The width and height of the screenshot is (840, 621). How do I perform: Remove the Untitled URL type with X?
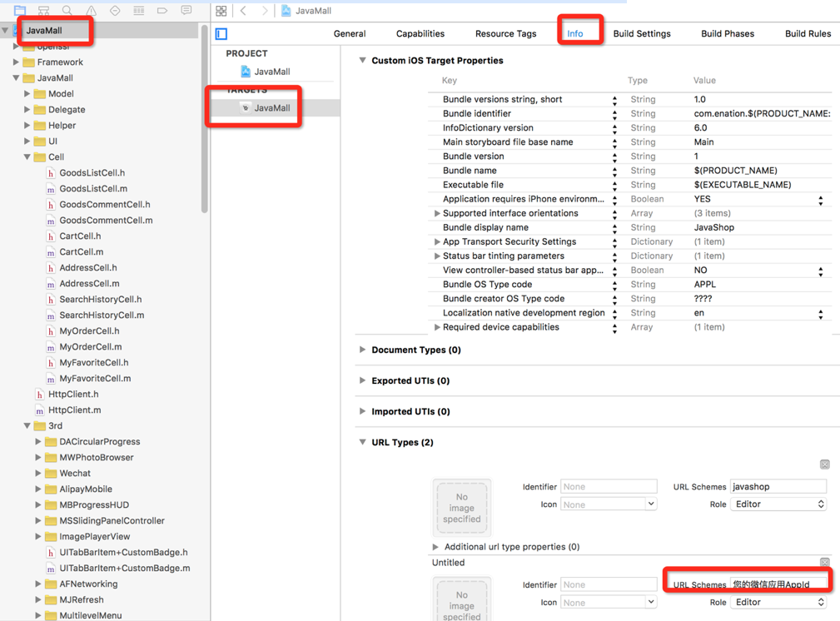point(825,562)
